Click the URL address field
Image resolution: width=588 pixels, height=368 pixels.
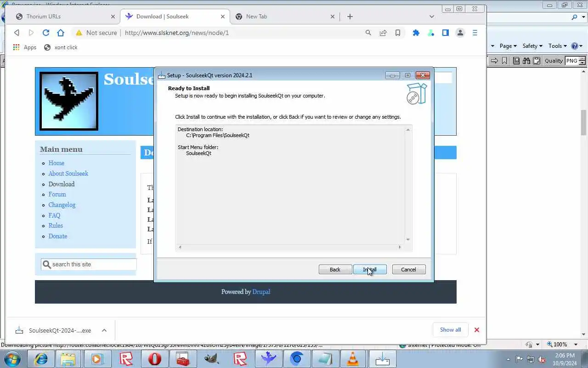tap(241, 33)
